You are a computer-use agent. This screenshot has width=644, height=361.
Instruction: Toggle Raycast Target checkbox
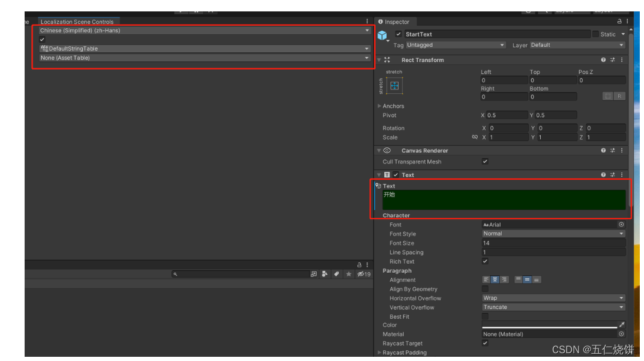485,343
